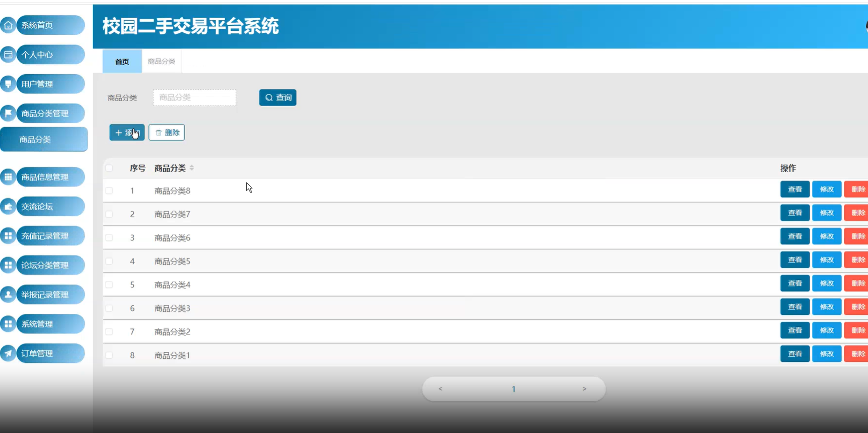
Task: Expand 交流论坛 menu
Action: coord(50,206)
